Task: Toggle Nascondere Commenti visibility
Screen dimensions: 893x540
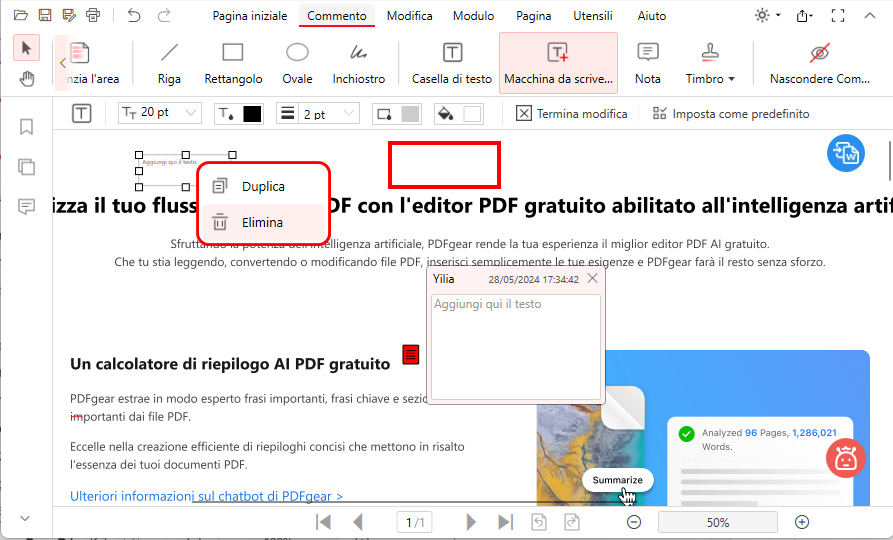Action: click(x=820, y=64)
